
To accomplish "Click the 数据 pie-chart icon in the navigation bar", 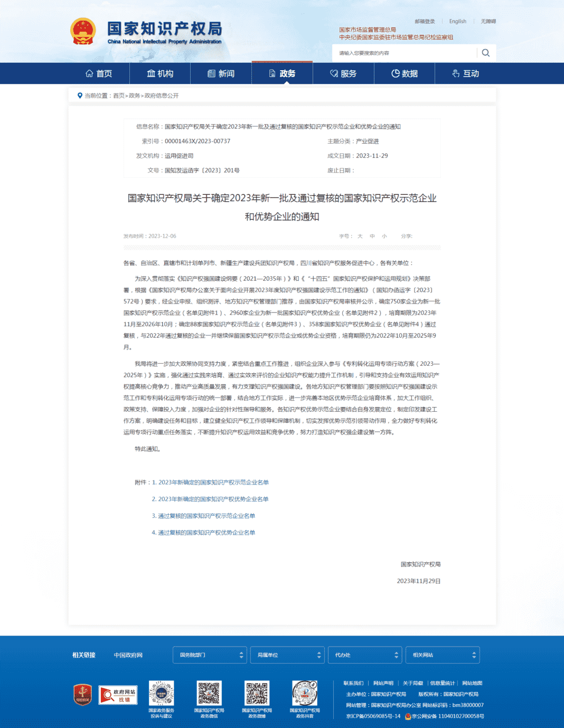I will (395, 73).
